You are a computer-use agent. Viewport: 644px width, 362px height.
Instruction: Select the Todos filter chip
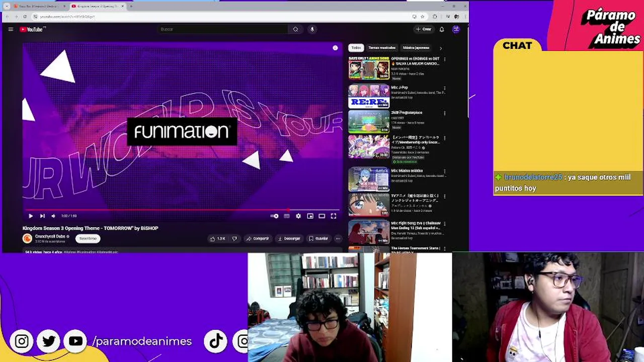pos(356,48)
